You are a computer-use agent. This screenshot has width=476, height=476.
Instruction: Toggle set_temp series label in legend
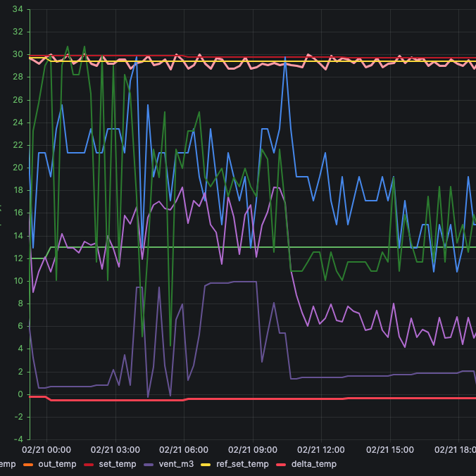pyautogui.click(x=117, y=464)
